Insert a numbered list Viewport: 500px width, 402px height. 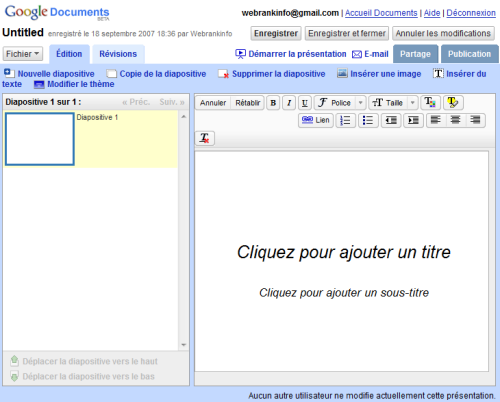pos(345,120)
